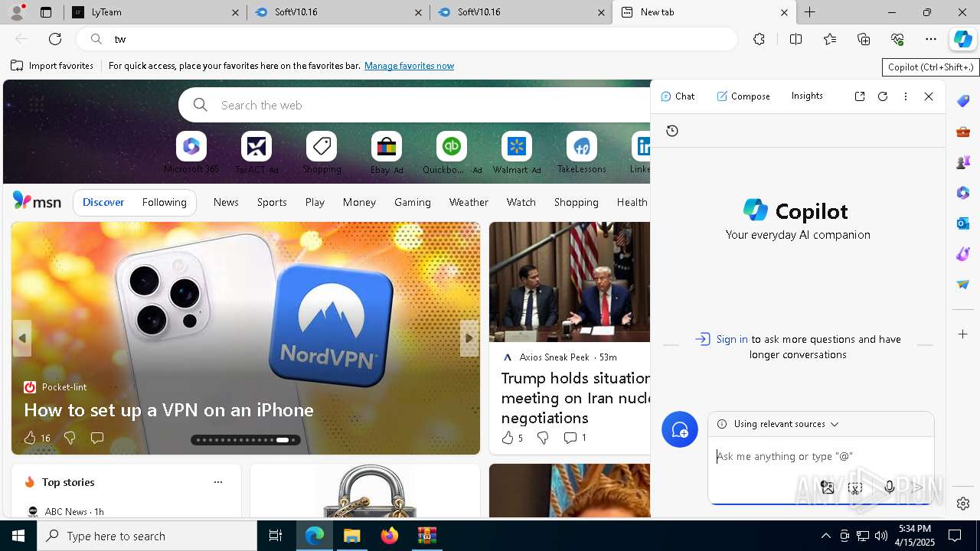This screenshot has height=551, width=980.
Task: Toggle Split screen view
Action: click(x=795, y=39)
